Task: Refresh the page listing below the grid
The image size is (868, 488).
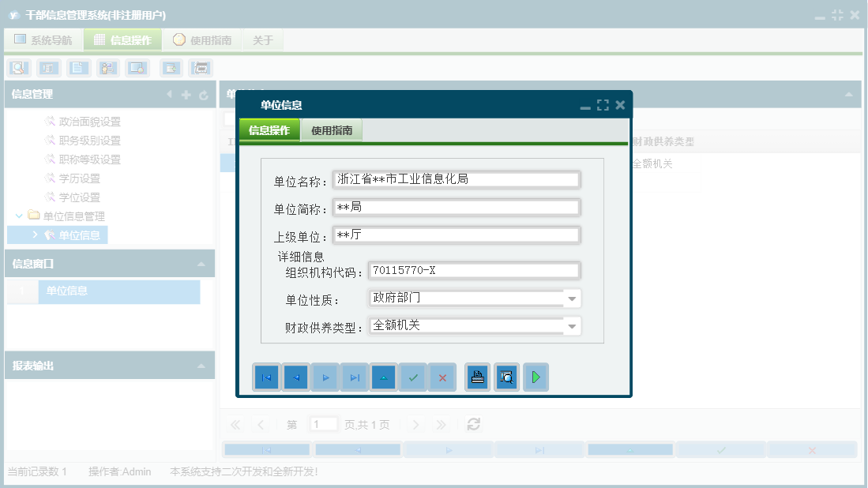Action: click(x=473, y=424)
